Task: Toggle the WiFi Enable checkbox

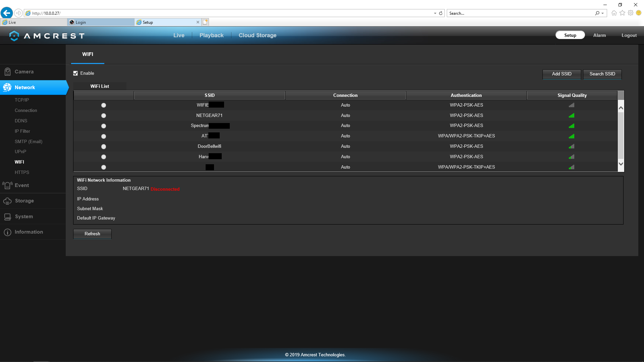Action: (75, 73)
